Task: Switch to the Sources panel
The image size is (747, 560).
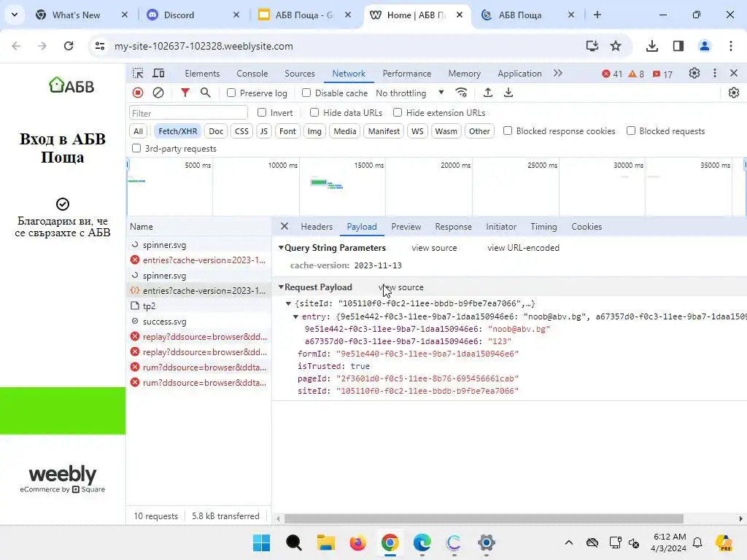Action: tap(300, 74)
